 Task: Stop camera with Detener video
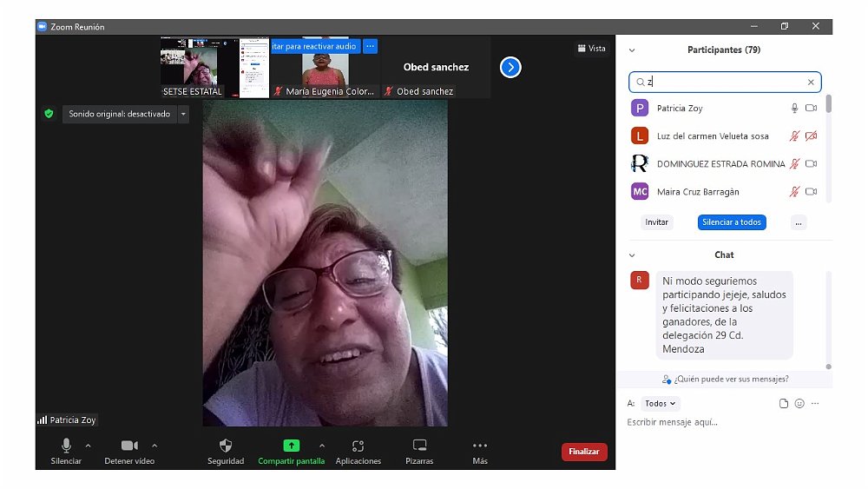[129, 446]
